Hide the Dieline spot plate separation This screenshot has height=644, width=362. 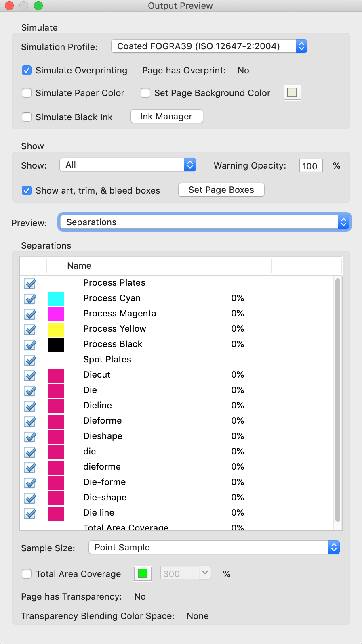click(30, 406)
